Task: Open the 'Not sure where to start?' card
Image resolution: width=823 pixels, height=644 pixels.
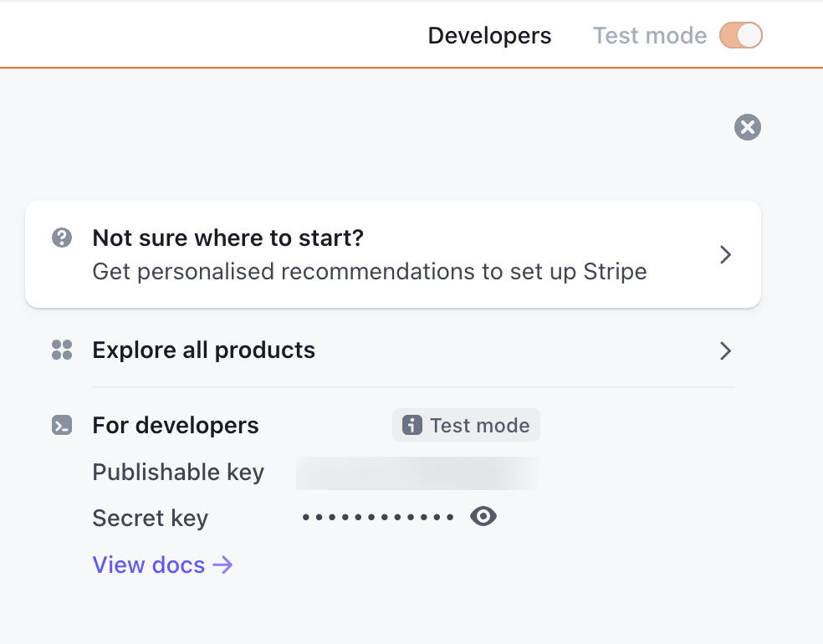Action: [393, 254]
